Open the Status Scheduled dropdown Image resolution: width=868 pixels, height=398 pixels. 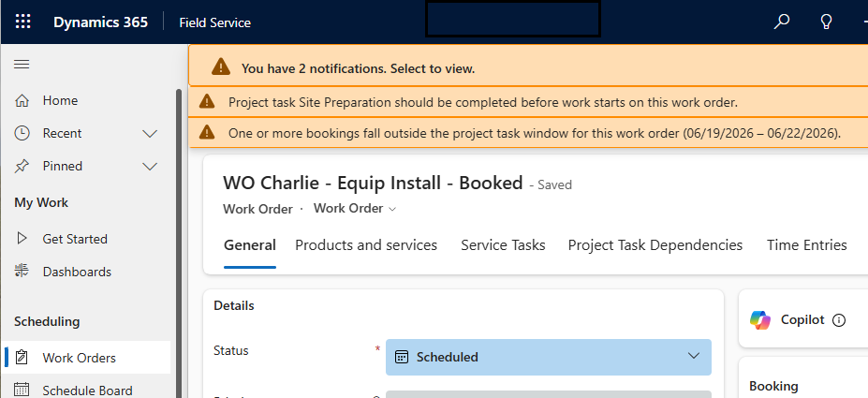[549, 357]
